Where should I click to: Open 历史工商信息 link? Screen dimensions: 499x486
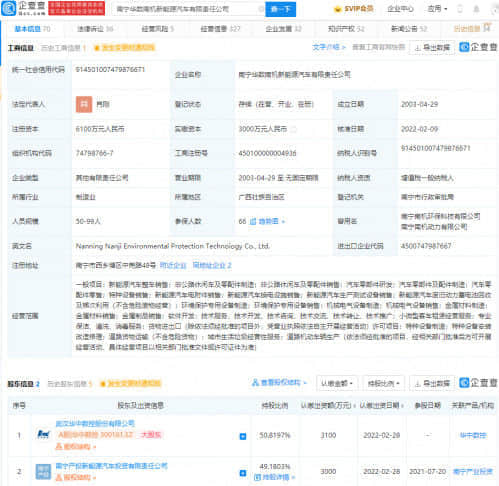[x=63, y=48]
